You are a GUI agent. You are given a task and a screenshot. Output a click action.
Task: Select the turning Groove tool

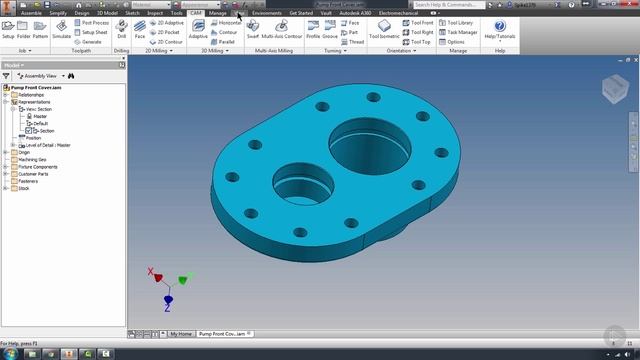330,29
